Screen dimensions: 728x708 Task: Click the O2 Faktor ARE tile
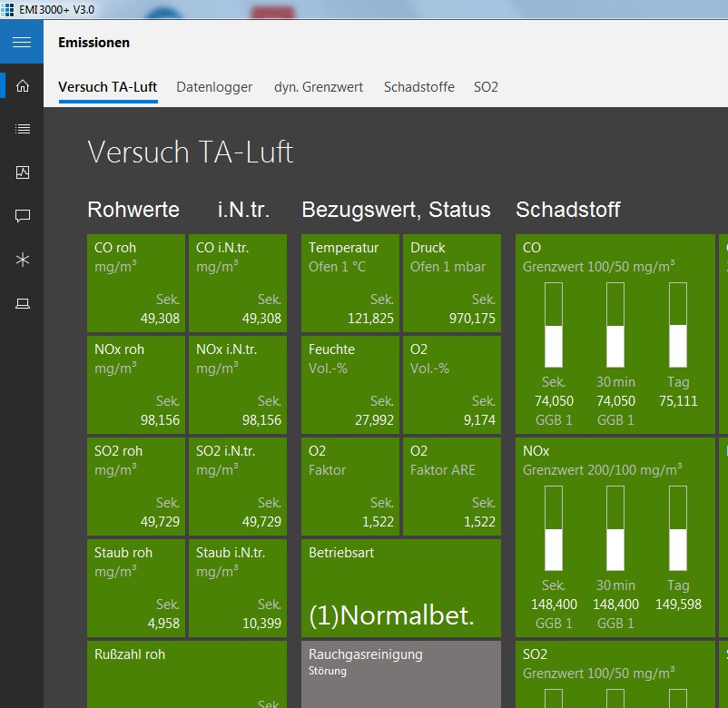[452, 487]
